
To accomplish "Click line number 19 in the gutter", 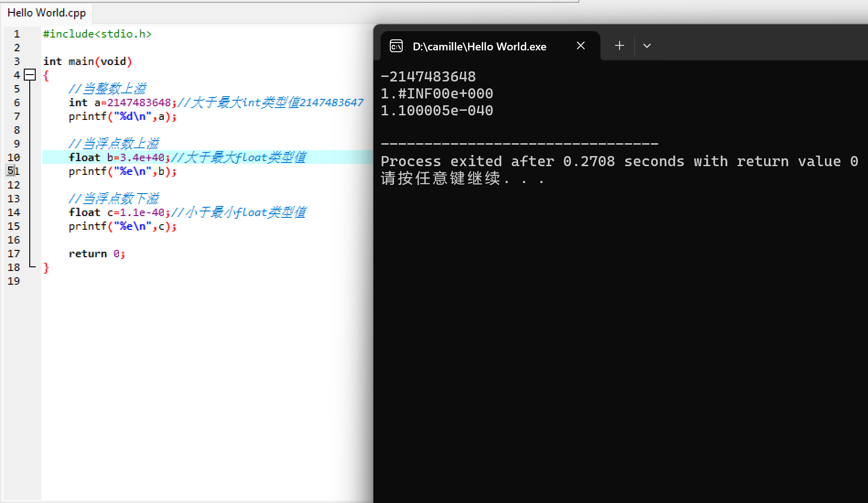I will pyautogui.click(x=14, y=281).
